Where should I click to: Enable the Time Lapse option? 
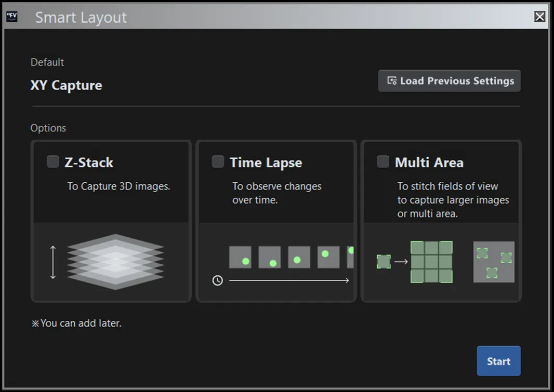(218, 161)
